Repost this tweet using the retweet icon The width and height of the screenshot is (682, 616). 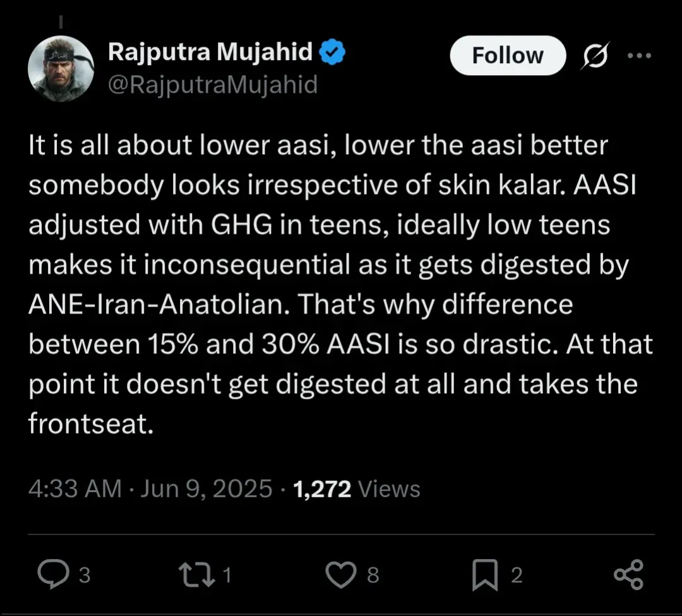tap(195, 574)
